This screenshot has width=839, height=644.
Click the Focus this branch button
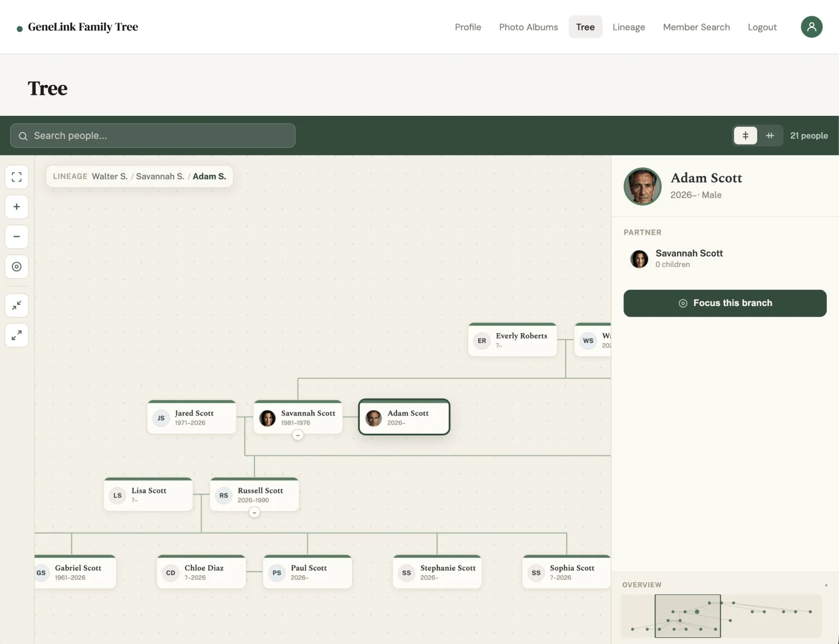[x=725, y=303]
